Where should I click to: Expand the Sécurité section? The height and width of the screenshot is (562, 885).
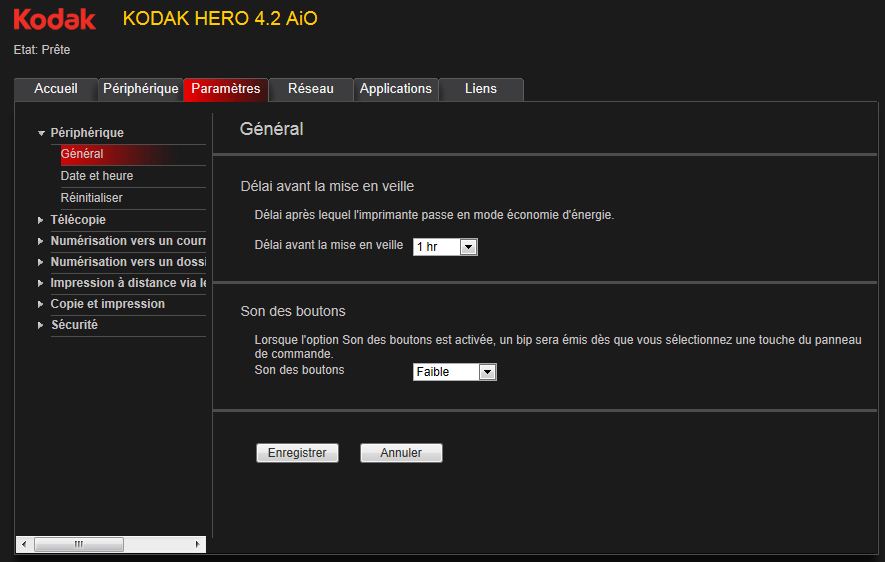[42, 325]
